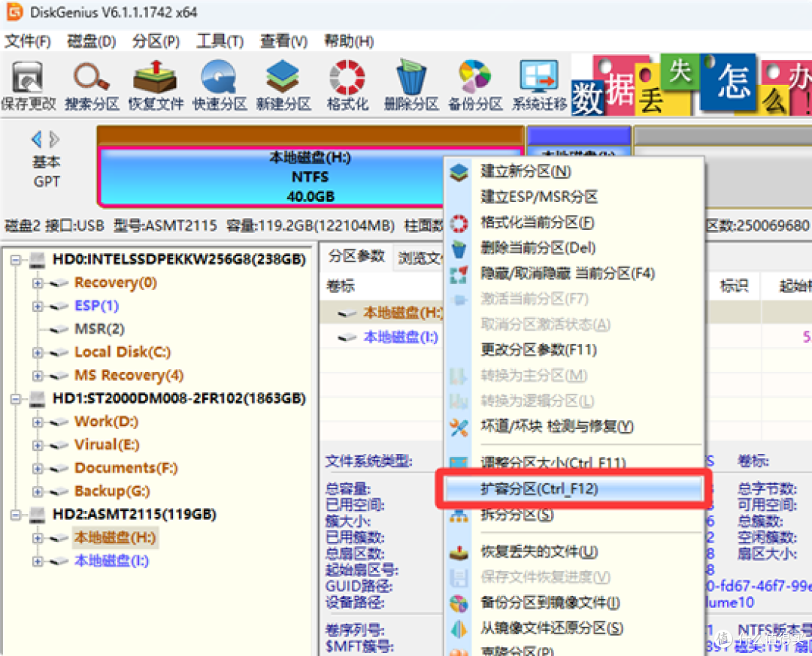Click the data loss help banner
This screenshot has height=656, width=812.
click(692, 86)
